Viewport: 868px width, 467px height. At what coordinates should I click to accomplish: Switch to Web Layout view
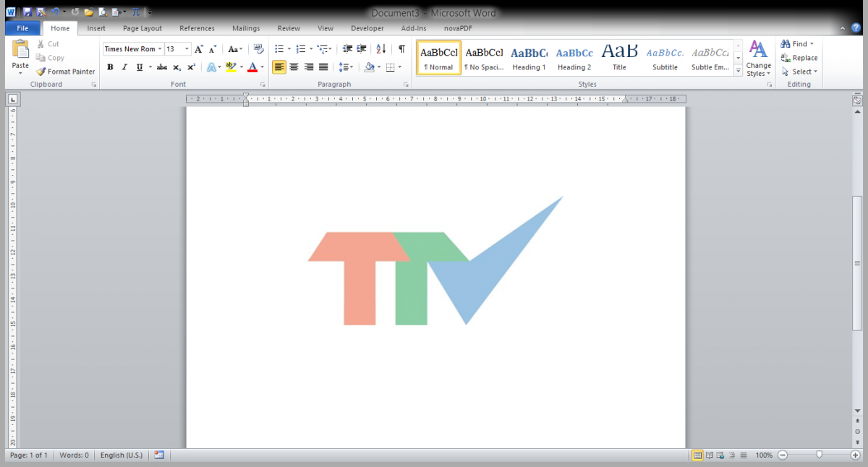pyautogui.click(x=721, y=455)
